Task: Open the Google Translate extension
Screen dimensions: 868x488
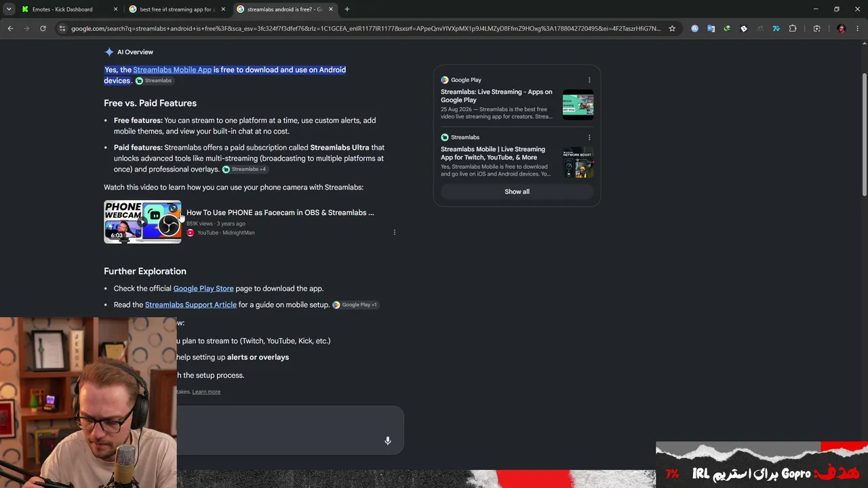Action: (711, 28)
